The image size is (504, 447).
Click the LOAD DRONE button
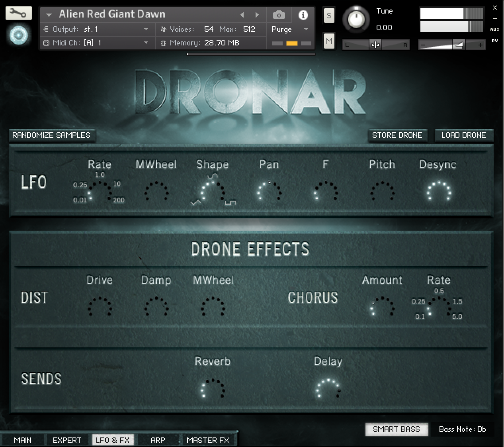[463, 135]
